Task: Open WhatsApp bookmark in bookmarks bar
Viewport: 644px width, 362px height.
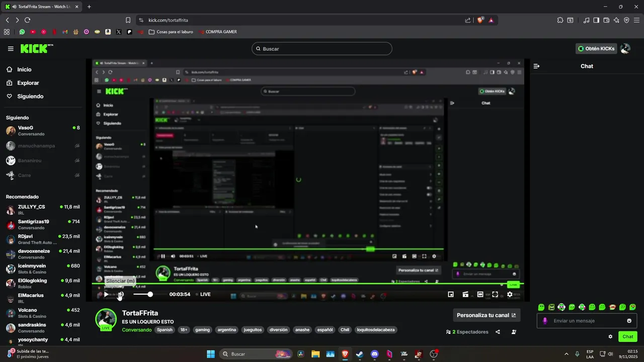Action: (x=22, y=32)
